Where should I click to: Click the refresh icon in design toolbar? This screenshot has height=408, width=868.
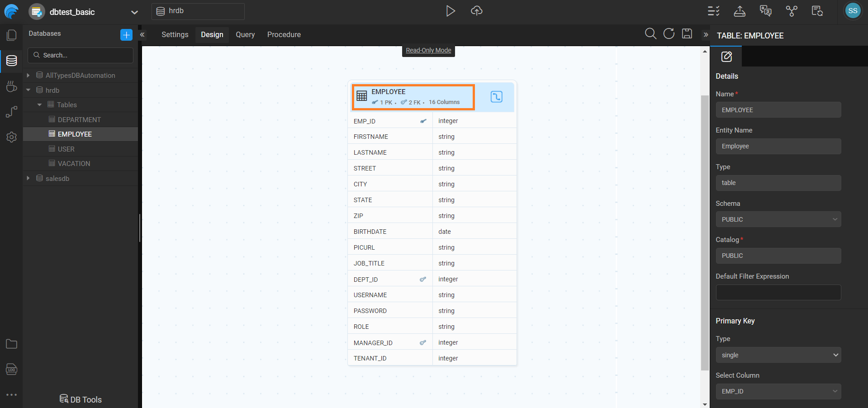(669, 33)
